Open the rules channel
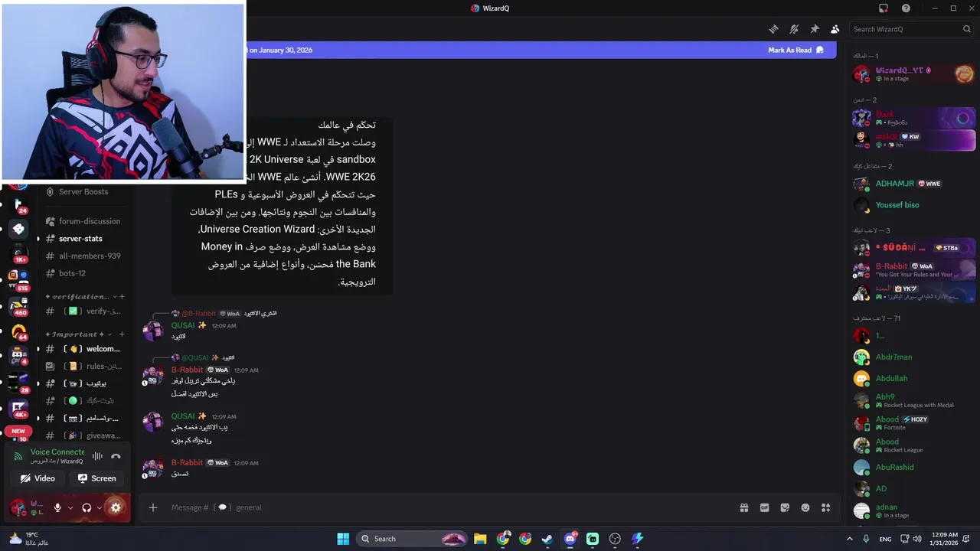Viewport: 980px width, 551px height. (83, 367)
